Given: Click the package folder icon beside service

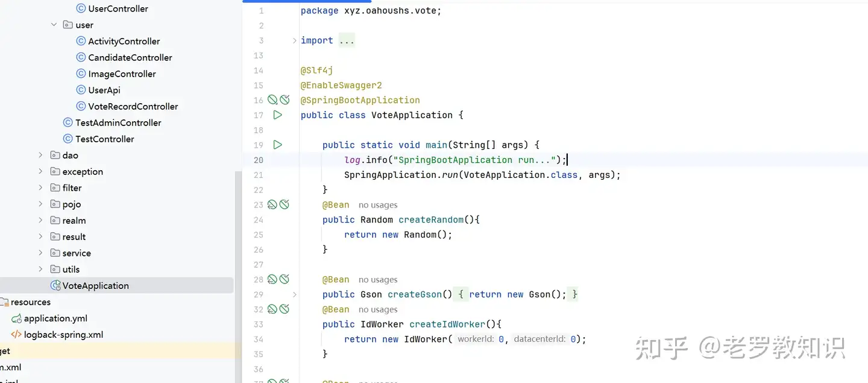Looking at the screenshot, I should 55,253.
